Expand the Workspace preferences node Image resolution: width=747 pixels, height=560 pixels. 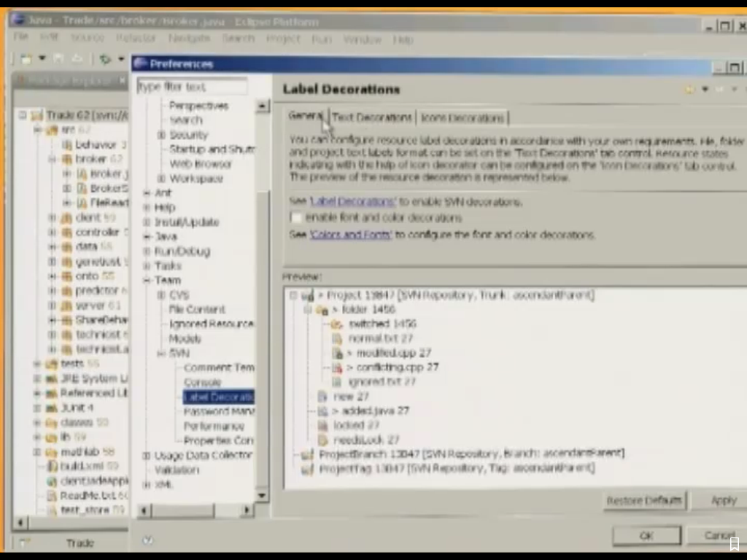(x=161, y=179)
